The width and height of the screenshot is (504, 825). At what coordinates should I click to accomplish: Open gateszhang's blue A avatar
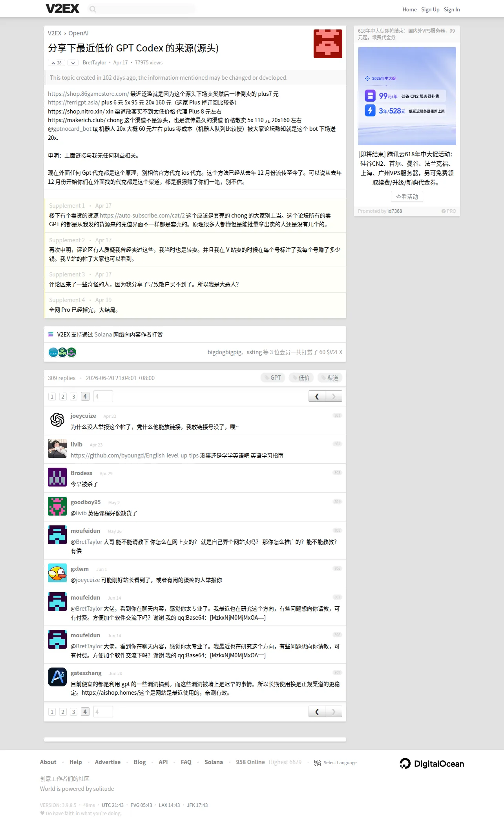pos(57,677)
